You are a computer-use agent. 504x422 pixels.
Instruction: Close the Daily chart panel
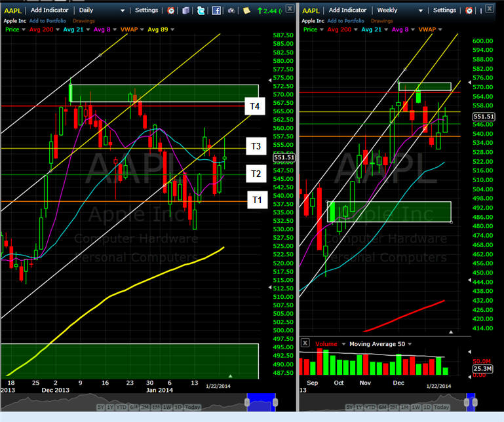290,9
